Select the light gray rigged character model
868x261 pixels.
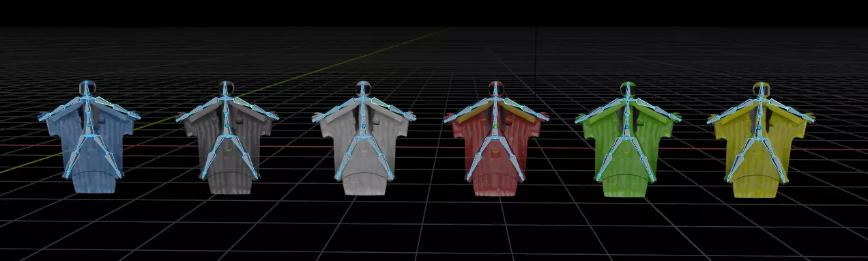click(364, 138)
